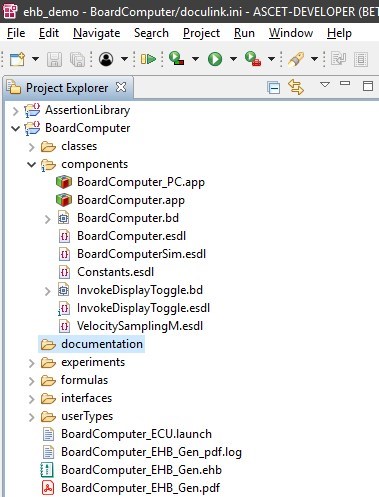Select BoardComputerSim.esdl file

[141, 254]
